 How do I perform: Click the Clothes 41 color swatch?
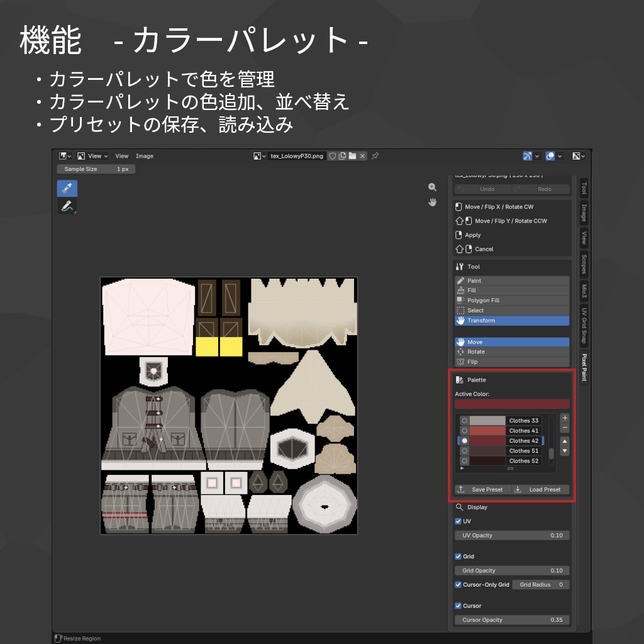click(x=487, y=431)
